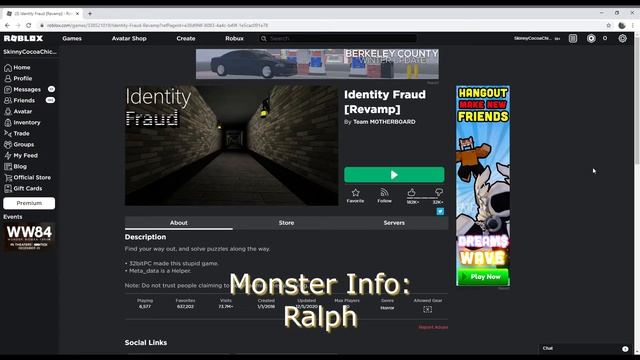Click the Roblox logo
The width and height of the screenshot is (640, 360).
tap(23, 38)
